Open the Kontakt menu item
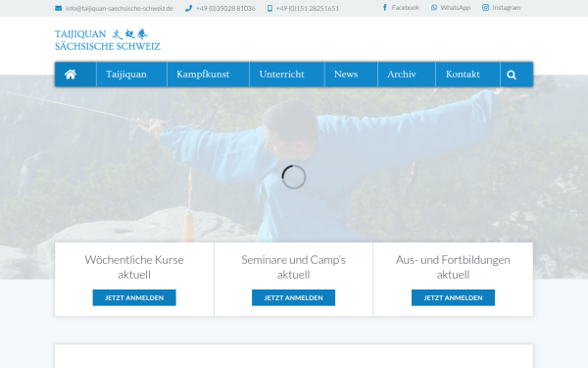The height and width of the screenshot is (368, 588). [463, 75]
